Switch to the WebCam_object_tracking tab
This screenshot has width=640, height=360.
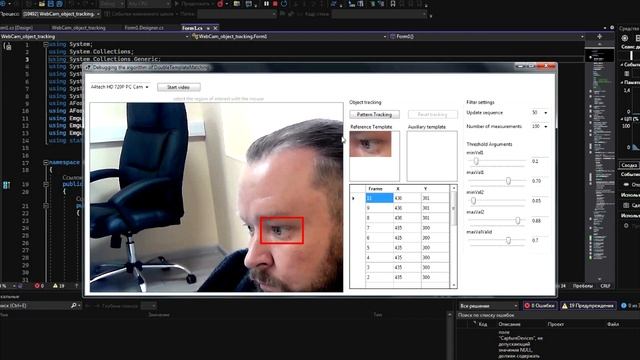(78, 28)
